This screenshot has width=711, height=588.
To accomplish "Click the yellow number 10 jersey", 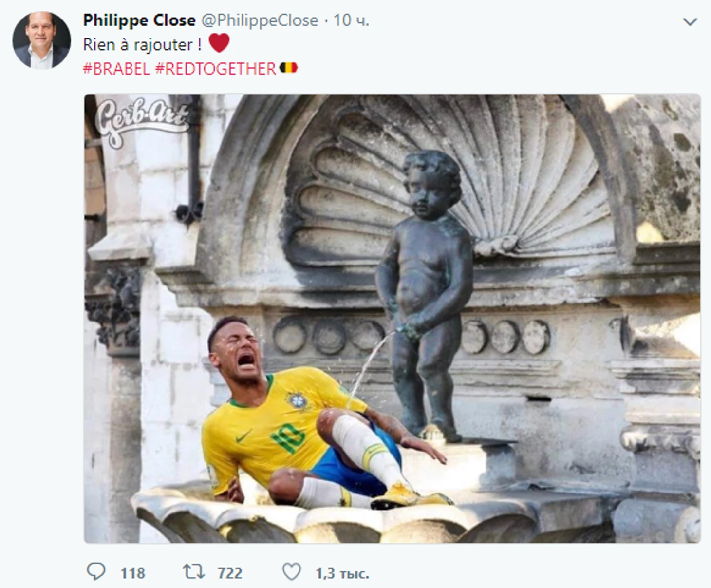I will coord(275,424).
